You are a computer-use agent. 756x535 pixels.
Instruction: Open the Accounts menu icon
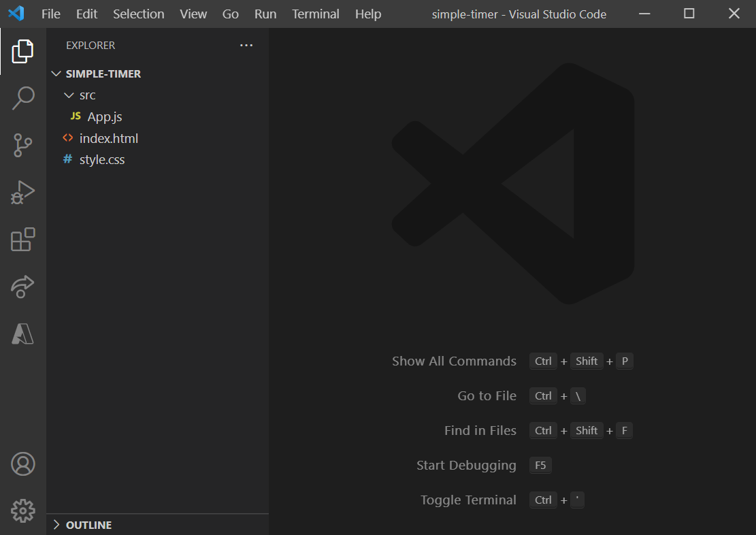22,464
